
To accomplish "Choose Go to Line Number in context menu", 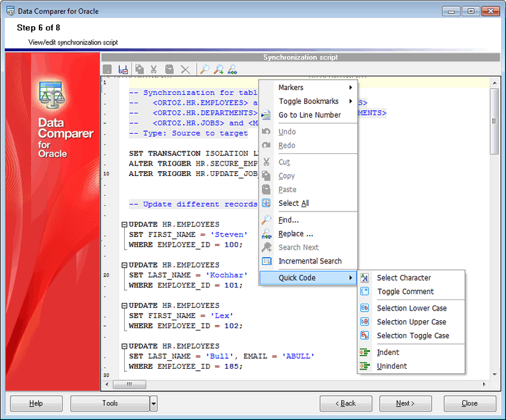I will 309,115.
